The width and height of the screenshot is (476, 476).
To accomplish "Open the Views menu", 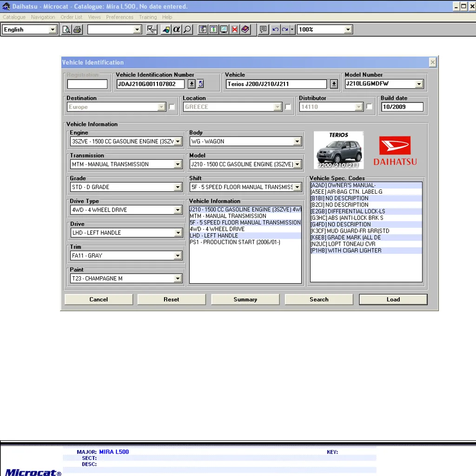I will tap(94, 17).
